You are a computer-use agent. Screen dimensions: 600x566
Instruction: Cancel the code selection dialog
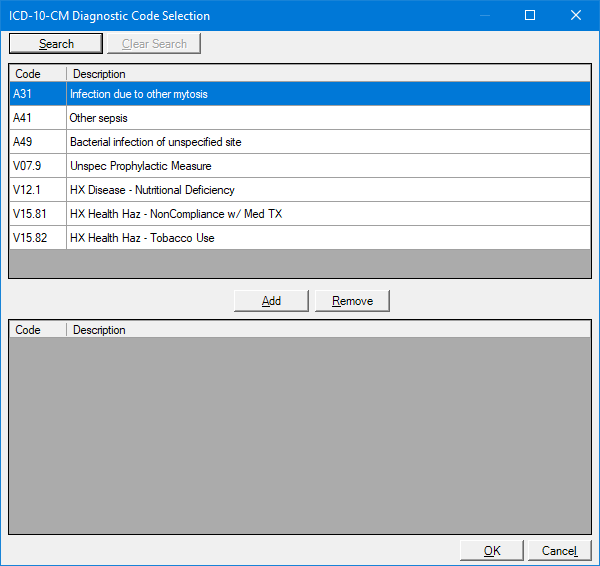click(559, 550)
